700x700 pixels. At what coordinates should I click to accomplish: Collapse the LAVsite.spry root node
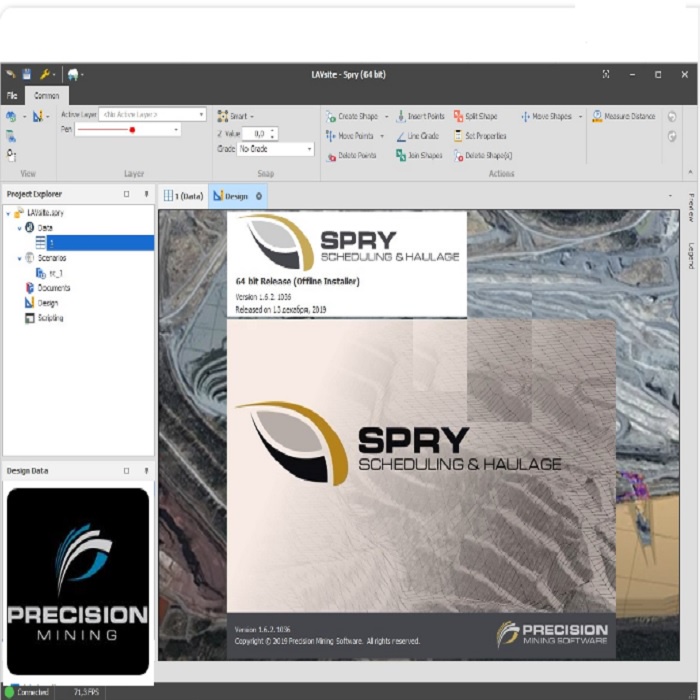coord(8,214)
